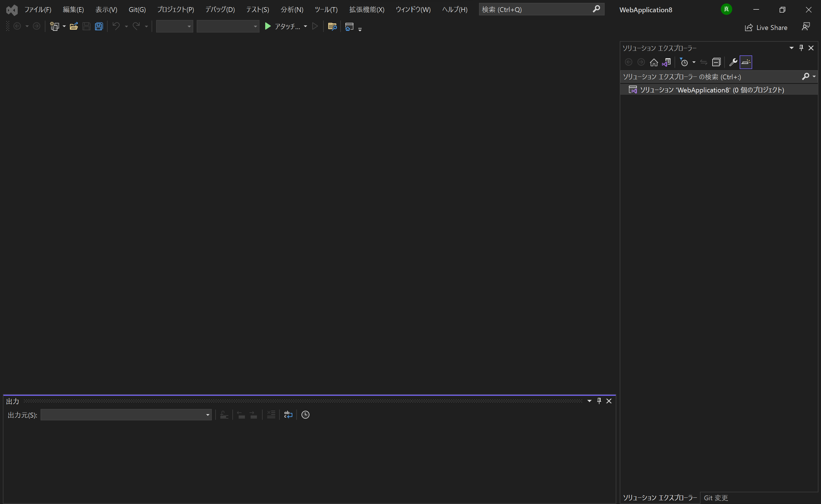Screen dimensions: 821x504
Task: Click the output panel clear all icon
Action: (x=271, y=415)
